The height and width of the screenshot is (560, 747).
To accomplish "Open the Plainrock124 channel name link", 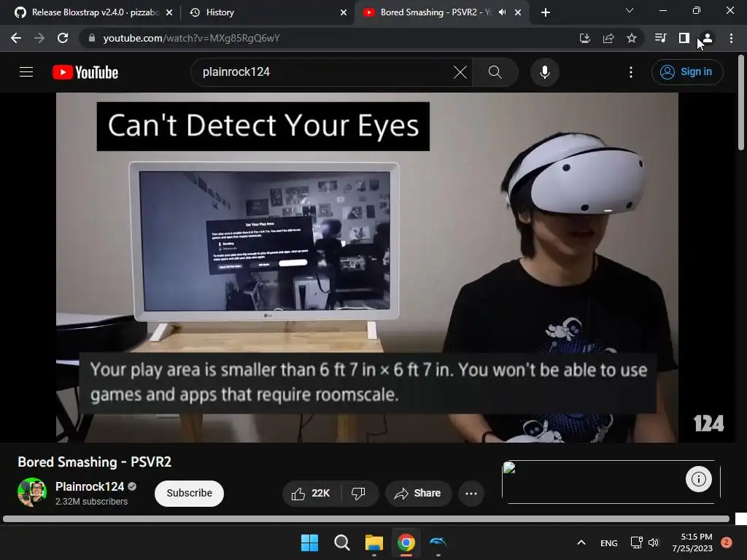I will pyautogui.click(x=90, y=486).
